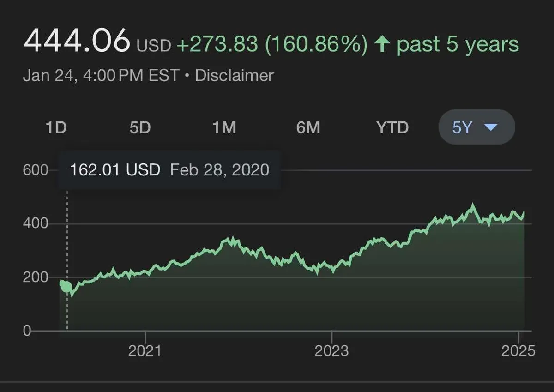Select the 1D time range tab
554x392 pixels.
click(56, 127)
